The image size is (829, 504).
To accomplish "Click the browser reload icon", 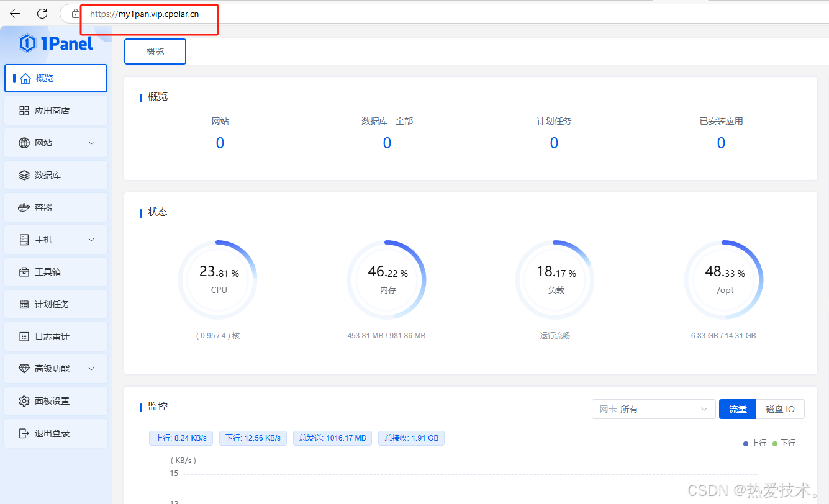I will [42, 13].
